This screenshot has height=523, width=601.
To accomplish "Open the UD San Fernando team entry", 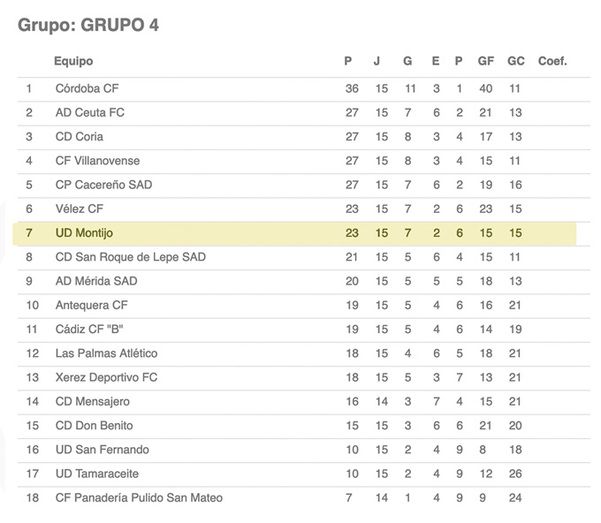I will (102, 450).
